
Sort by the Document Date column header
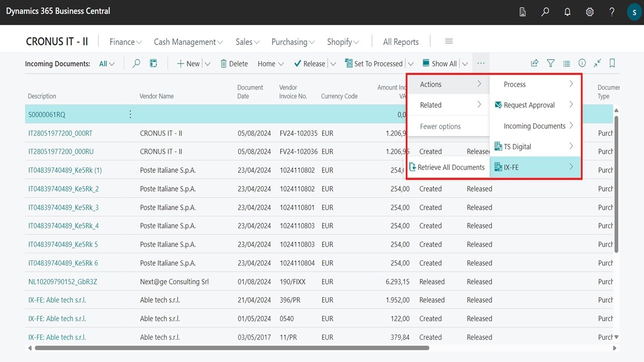pos(250,92)
